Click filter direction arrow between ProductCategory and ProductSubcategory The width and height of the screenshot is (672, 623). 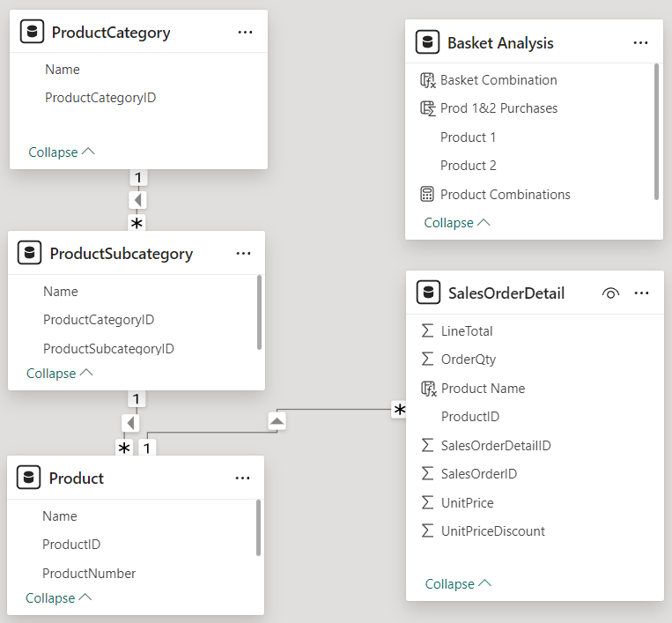pyautogui.click(x=137, y=200)
